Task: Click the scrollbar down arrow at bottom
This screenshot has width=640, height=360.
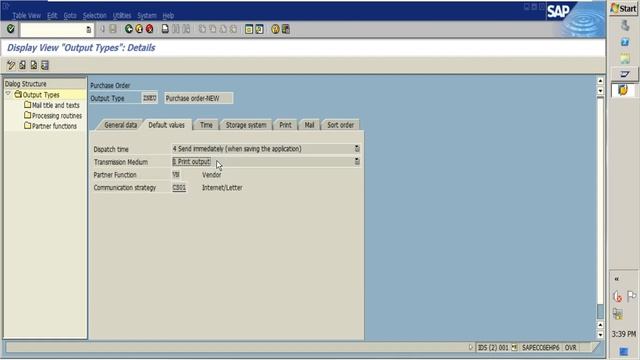Action: (x=600, y=335)
